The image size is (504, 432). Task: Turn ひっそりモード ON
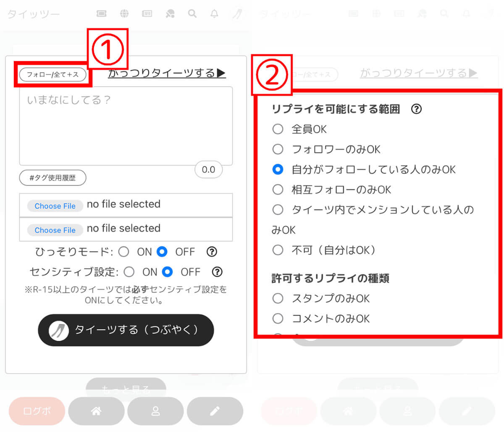124,252
